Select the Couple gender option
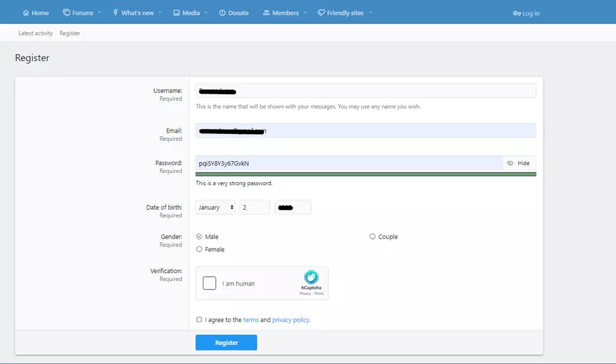Image resolution: width=616 pixels, height=364 pixels. pyautogui.click(x=372, y=236)
